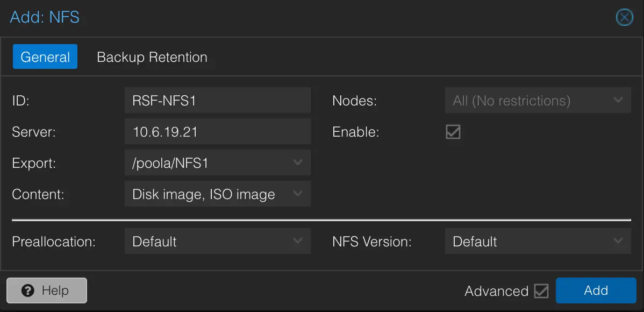
Task: Open the Export dropdown arrow
Action: point(298,162)
